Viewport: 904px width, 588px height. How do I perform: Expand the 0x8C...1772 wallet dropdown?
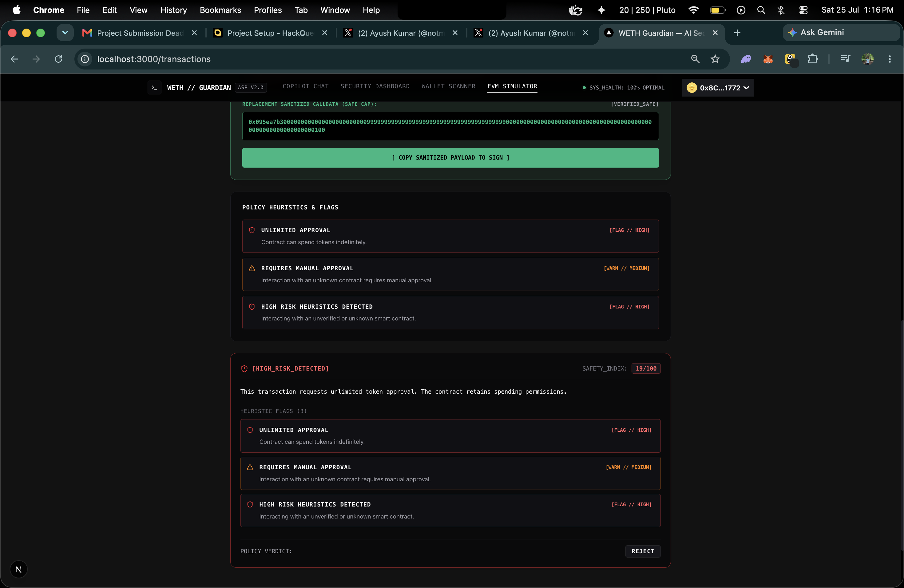tap(717, 88)
